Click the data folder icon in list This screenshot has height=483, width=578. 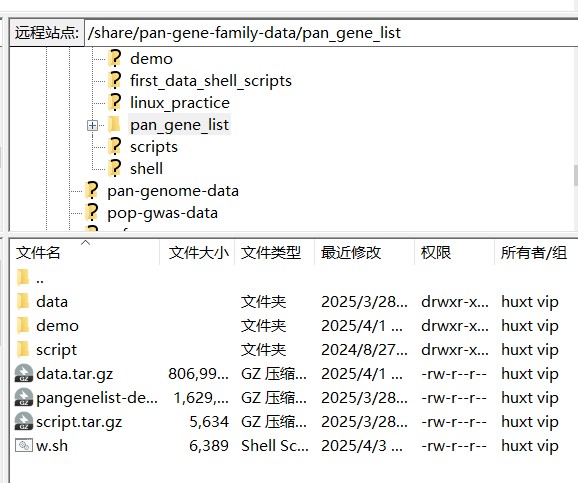[x=23, y=302]
